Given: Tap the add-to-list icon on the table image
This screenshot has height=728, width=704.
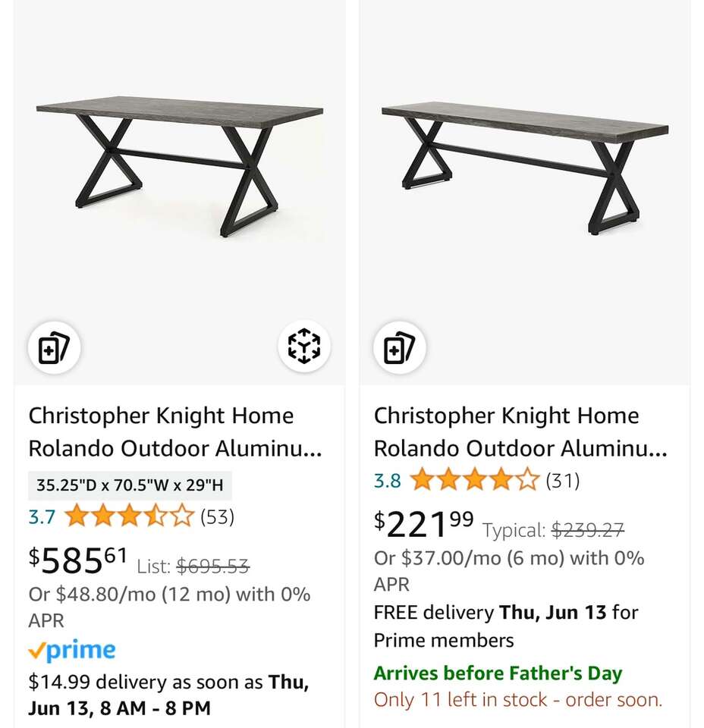Looking at the screenshot, I should [54, 347].
